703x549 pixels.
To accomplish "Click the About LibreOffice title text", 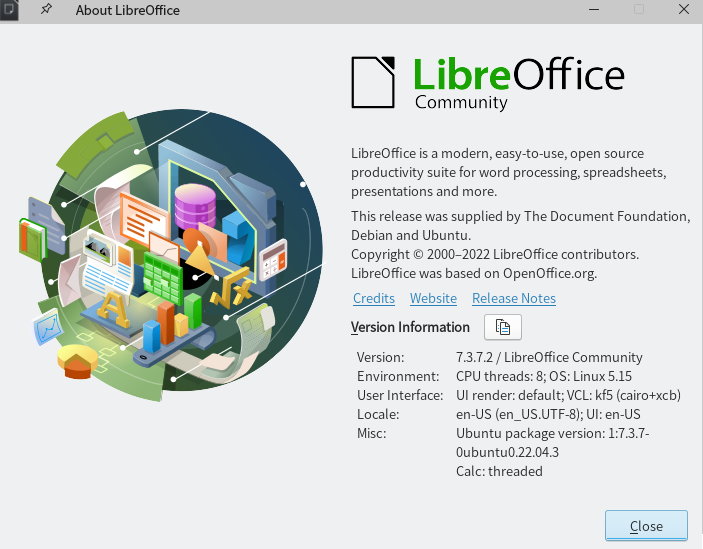I will coord(127,10).
